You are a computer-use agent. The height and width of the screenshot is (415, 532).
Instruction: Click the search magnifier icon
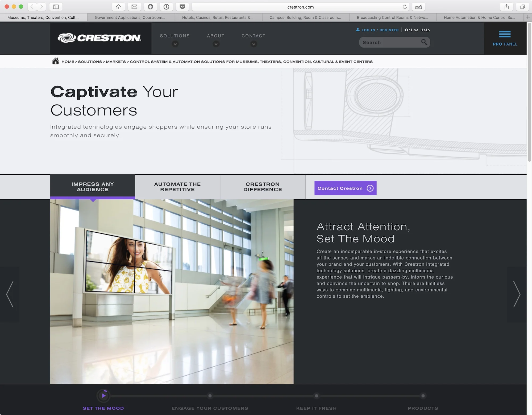click(424, 42)
